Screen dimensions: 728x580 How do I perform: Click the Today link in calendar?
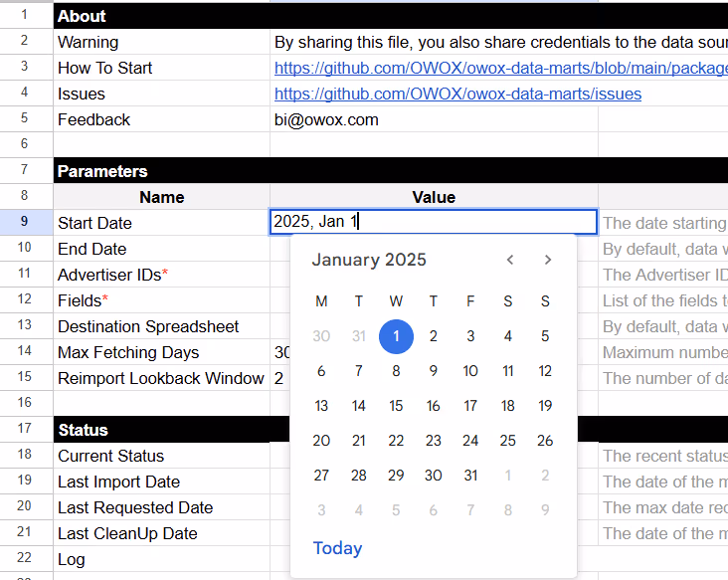(337, 548)
